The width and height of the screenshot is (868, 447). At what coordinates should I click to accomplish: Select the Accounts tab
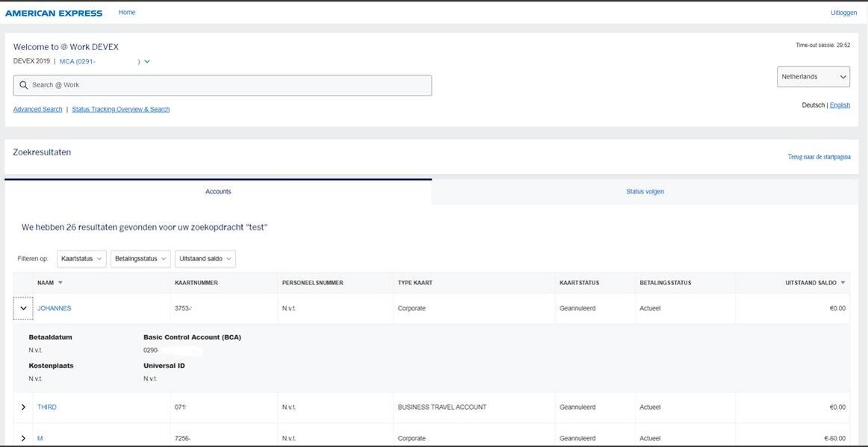(218, 192)
